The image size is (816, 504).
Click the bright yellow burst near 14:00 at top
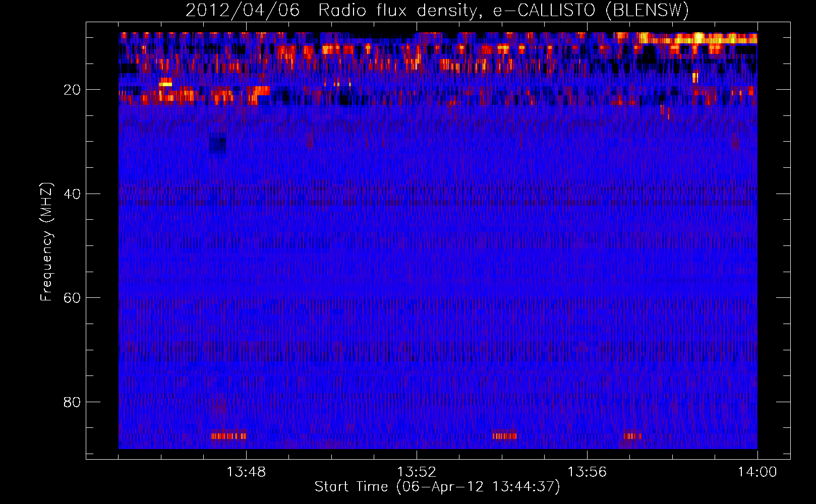coord(697,38)
